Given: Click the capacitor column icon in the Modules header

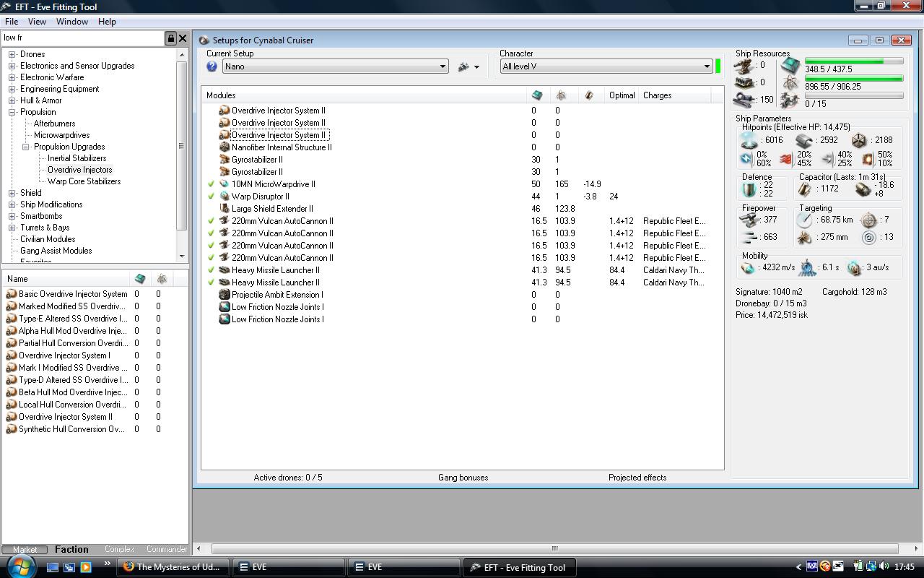Looking at the screenshot, I should [x=589, y=95].
